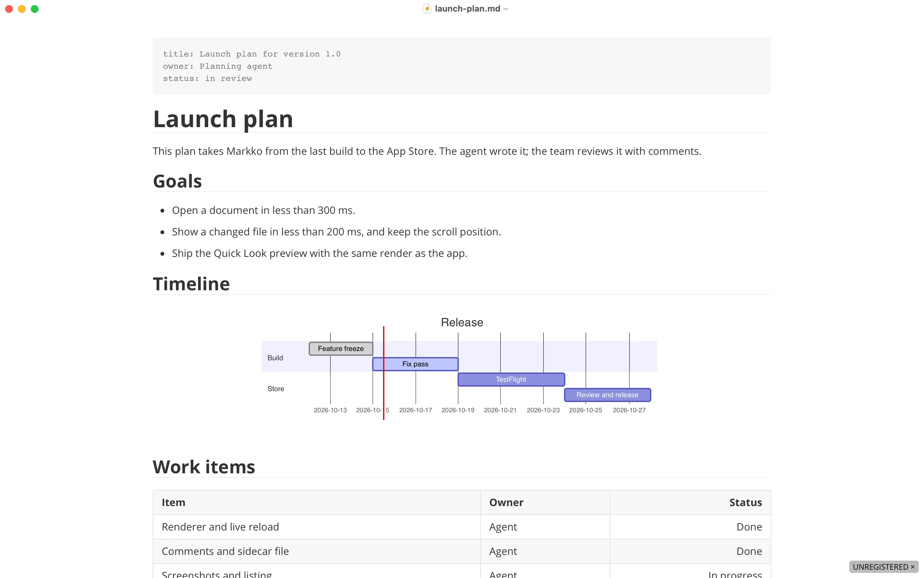Click the 2026-10-21 axis date label

(x=500, y=410)
